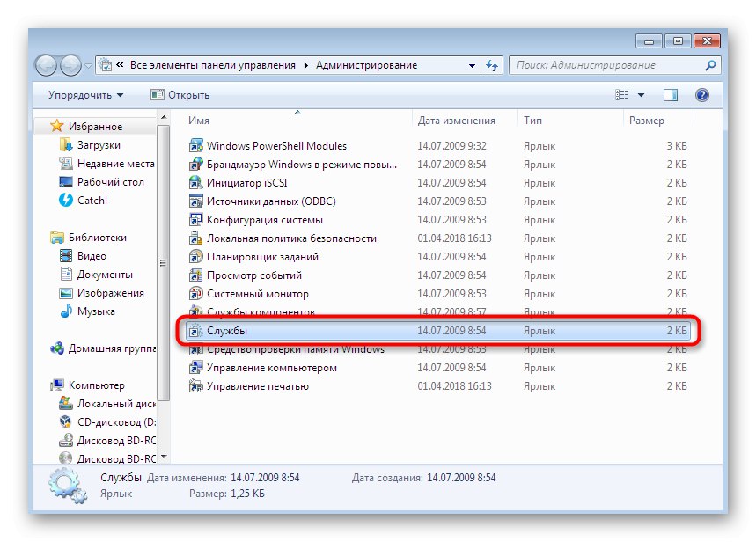Viewport: 756px width, 542px height.
Task: Open Библиотеки in navigation pane
Action: [x=88, y=238]
